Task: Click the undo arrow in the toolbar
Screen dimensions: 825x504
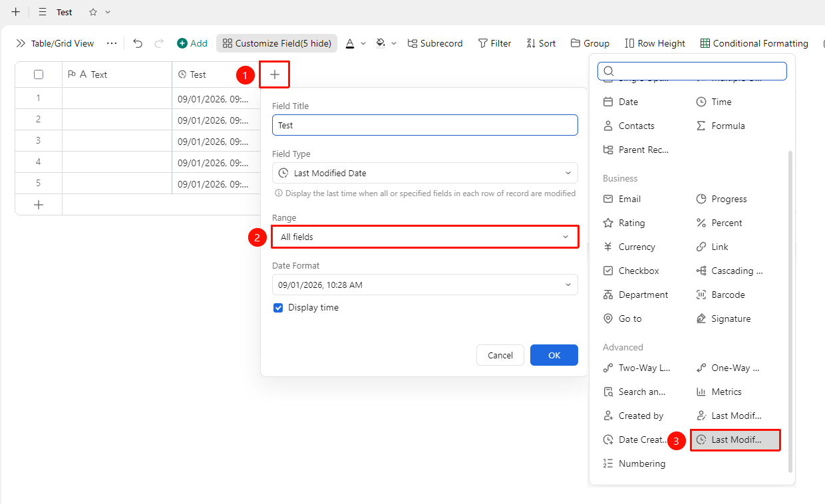Action: click(x=138, y=43)
